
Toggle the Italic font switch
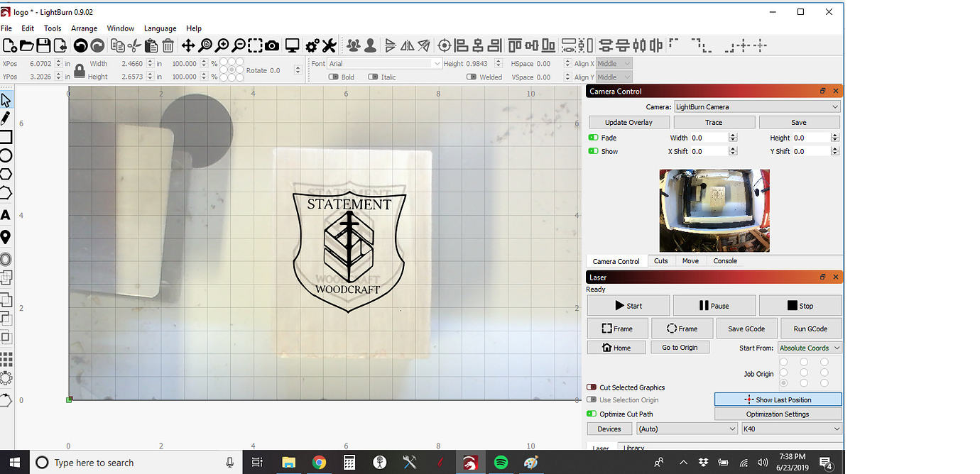pyautogui.click(x=373, y=77)
